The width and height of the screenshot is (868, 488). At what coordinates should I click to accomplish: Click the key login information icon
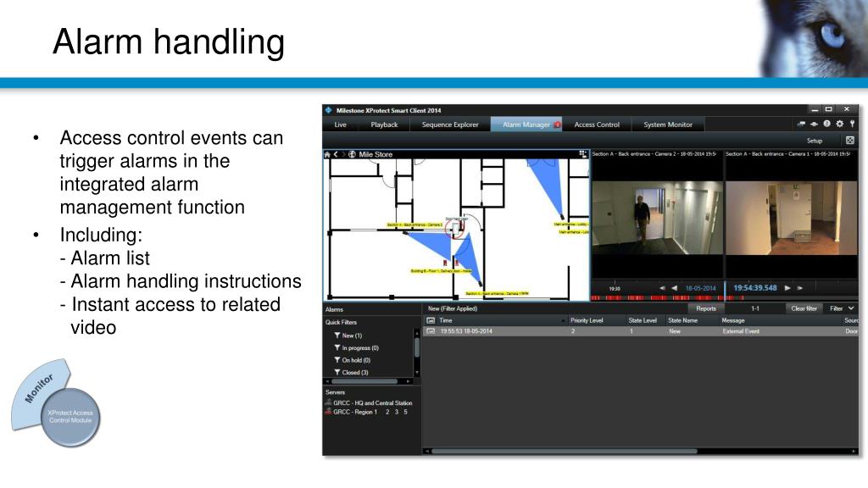[853, 124]
